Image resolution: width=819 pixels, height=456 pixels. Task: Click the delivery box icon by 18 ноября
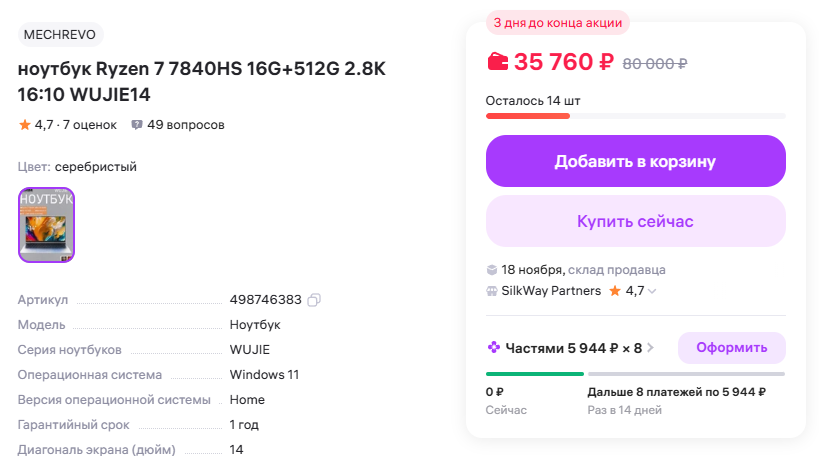492,270
